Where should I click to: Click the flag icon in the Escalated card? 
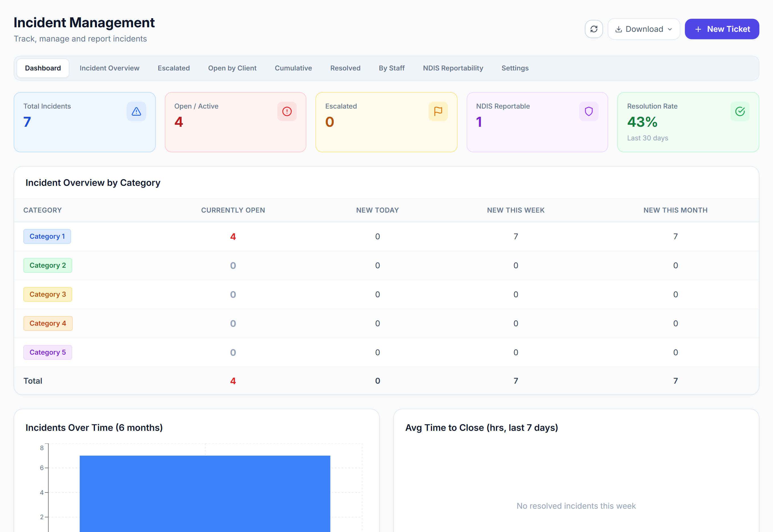438,111
